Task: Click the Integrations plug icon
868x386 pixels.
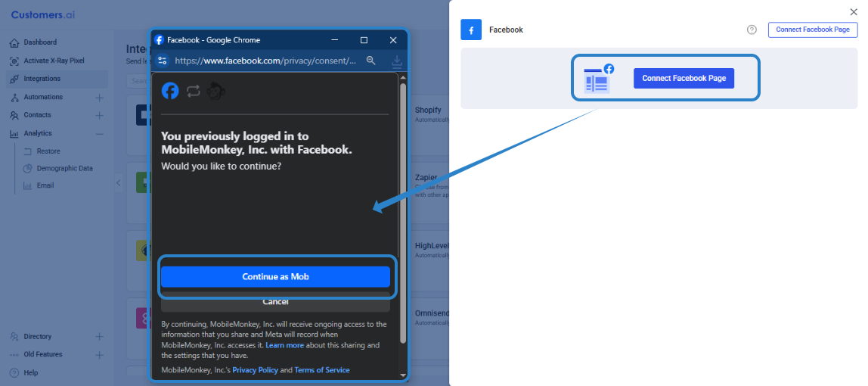Action: click(14, 79)
